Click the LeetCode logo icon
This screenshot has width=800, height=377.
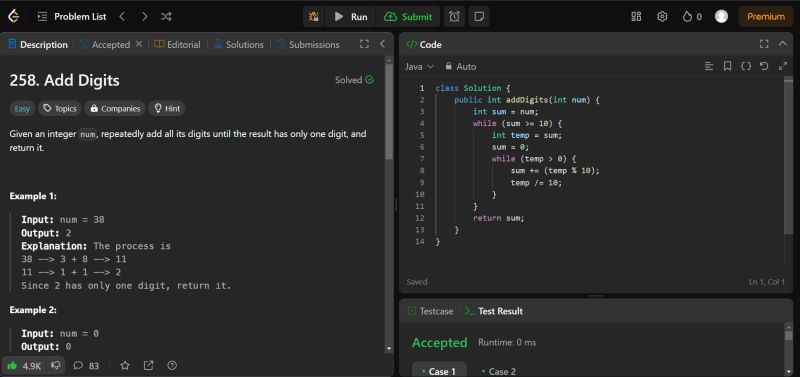14,16
